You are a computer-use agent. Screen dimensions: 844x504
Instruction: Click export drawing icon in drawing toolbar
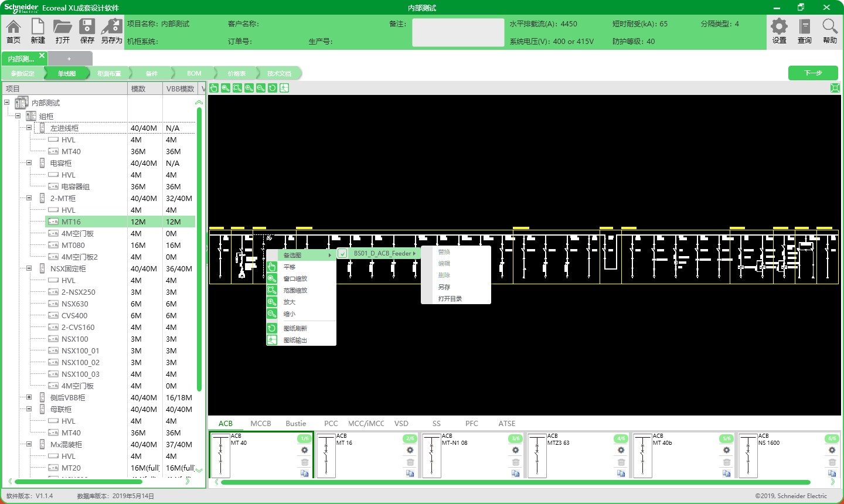pos(284,88)
